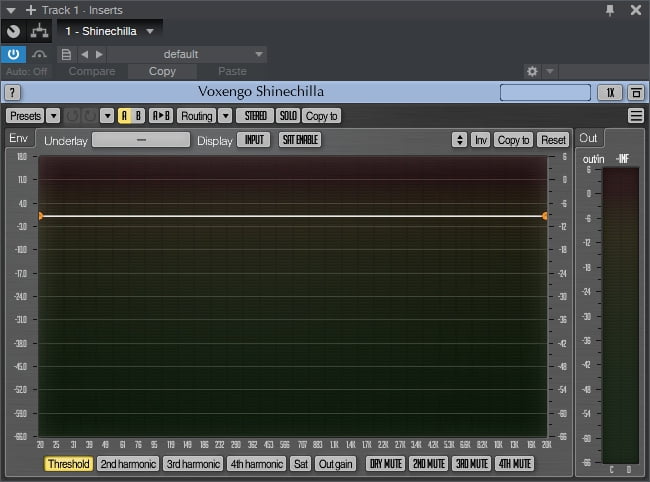This screenshot has width=650, height=482.
Task: Select the Sat tab
Action: pyautogui.click(x=301, y=463)
